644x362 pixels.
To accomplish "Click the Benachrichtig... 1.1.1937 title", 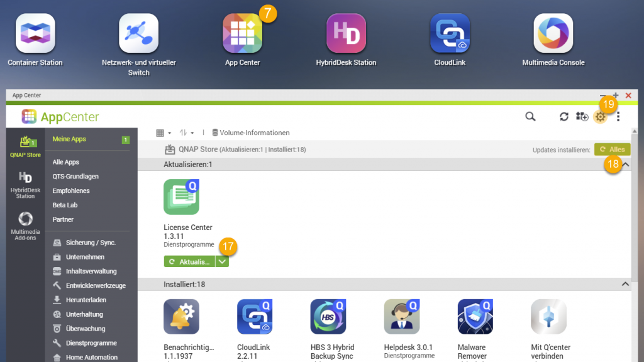I will tap(189, 352).
